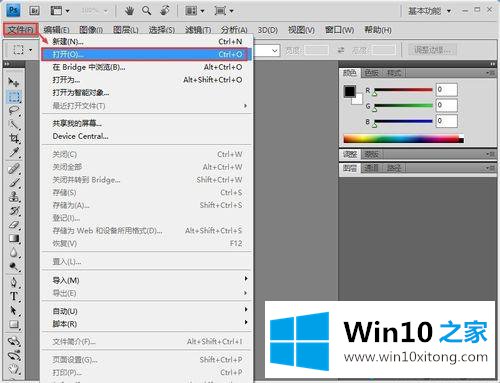The image size is (500, 383).
Task: Choose 打开(O)... from the File menu
Action: 146,54
